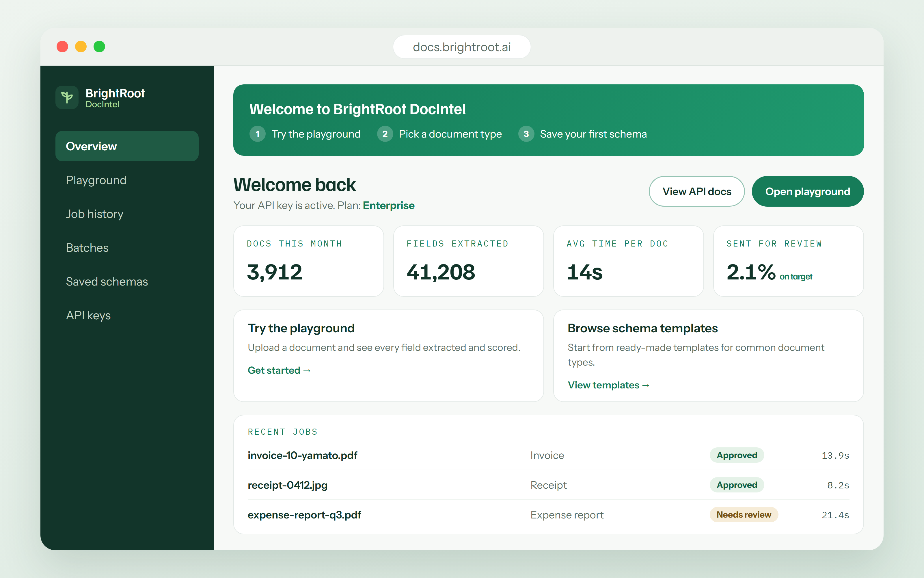924x578 pixels.
Task: Click the Approved badge for receipt-0412.jpg
Action: pyautogui.click(x=737, y=485)
